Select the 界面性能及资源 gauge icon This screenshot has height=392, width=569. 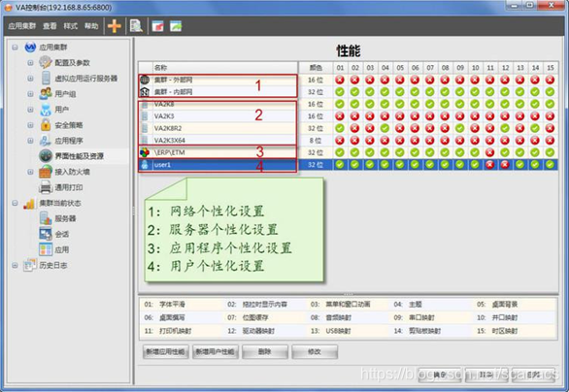[46, 156]
